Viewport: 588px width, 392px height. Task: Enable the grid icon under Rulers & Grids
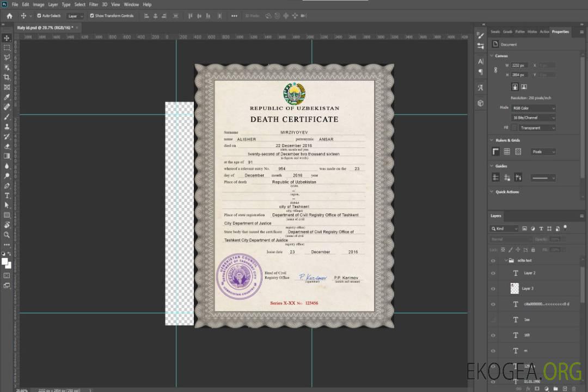point(507,152)
